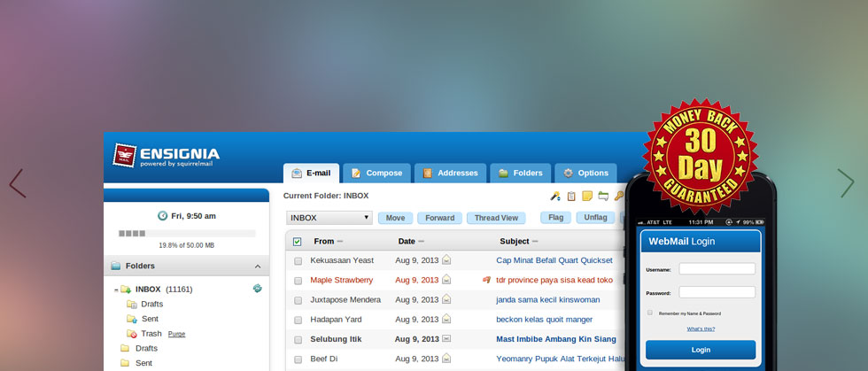Toggle the select-all messages checkbox
The image size is (868, 371).
(298, 241)
